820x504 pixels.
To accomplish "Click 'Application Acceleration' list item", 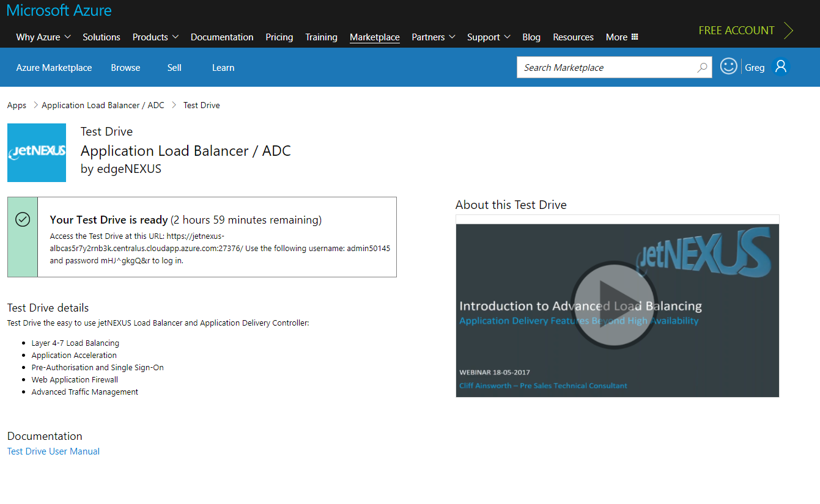I will (x=74, y=356).
